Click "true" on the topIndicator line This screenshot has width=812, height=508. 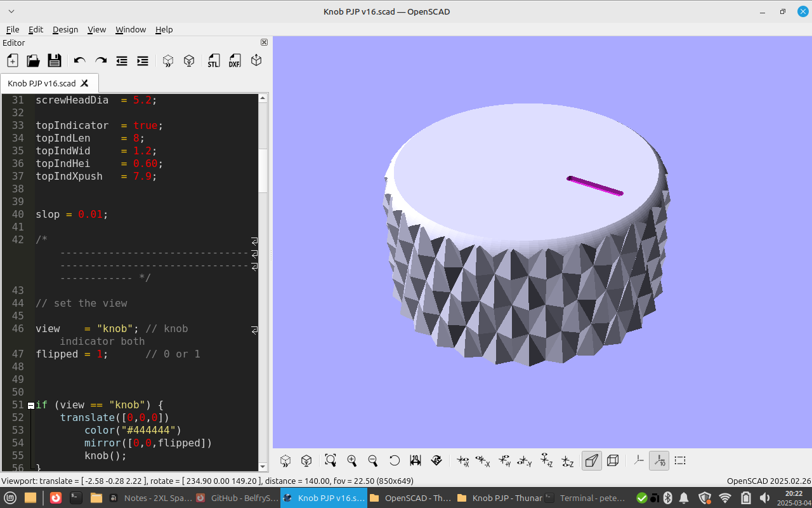click(145, 125)
